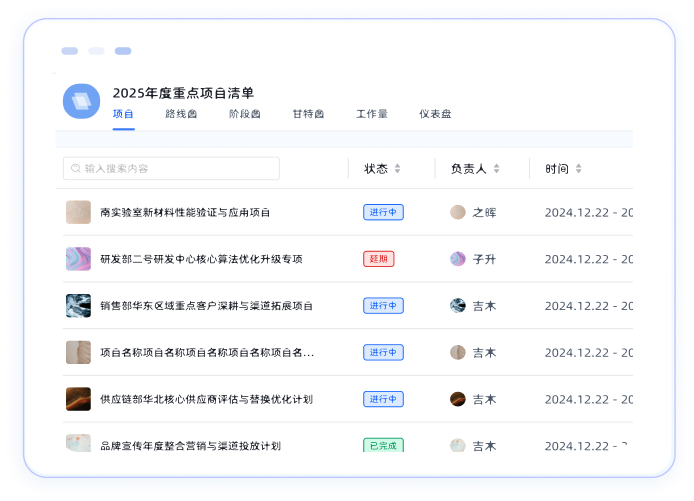This screenshot has width=694, height=501.
Task: Select the date of 供应链部 project
Action: (x=589, y=399)
